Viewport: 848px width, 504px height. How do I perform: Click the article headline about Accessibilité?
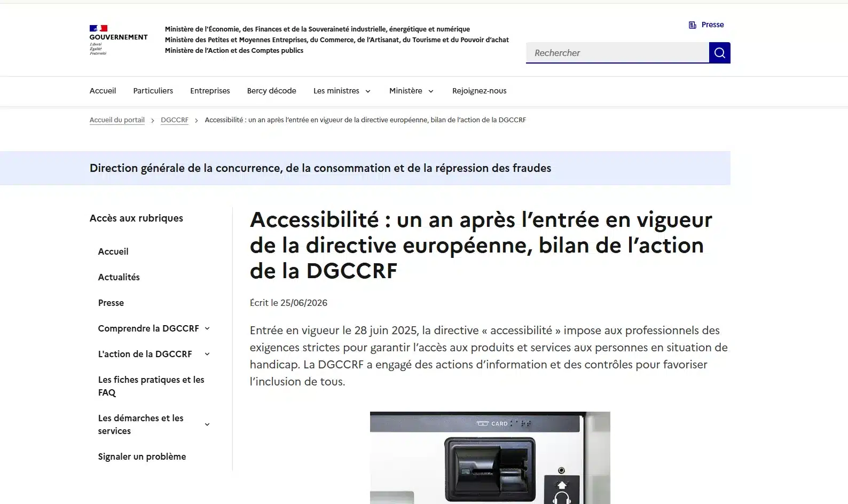pyautogui.click(x=481, y=245)
